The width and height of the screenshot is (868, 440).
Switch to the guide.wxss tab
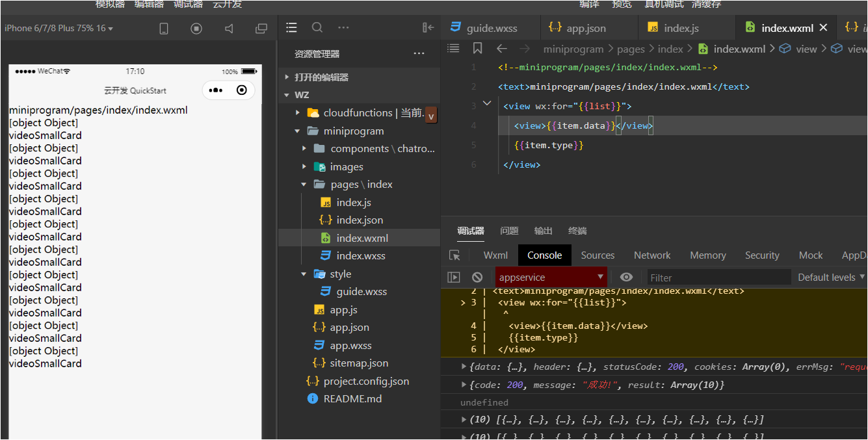coord(491,28)
